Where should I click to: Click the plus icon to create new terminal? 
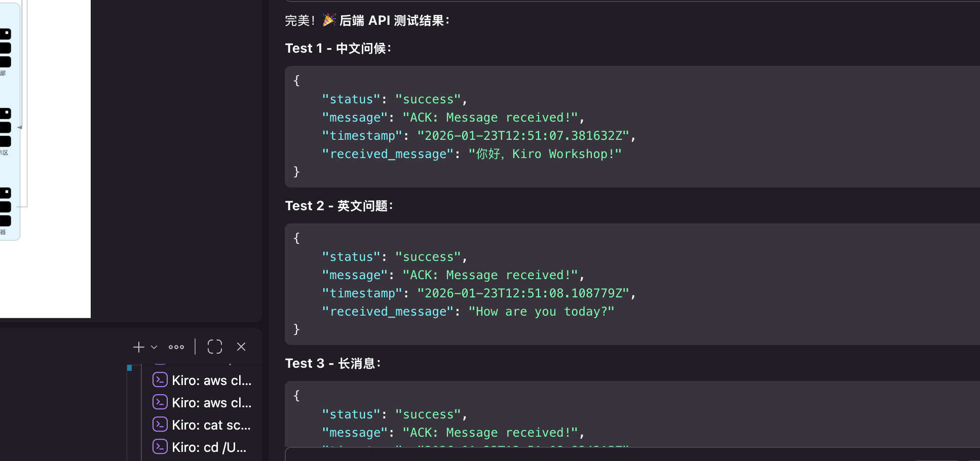pos(138,347)
